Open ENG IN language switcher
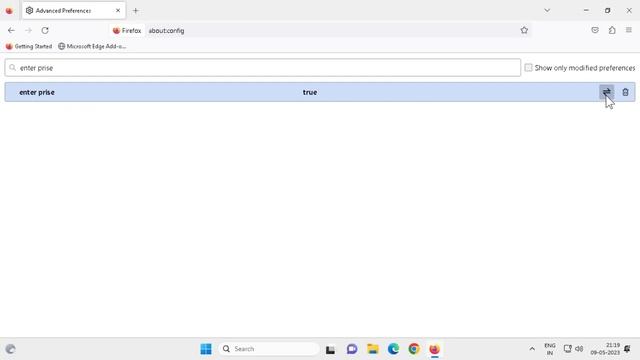 click(550, 349)
